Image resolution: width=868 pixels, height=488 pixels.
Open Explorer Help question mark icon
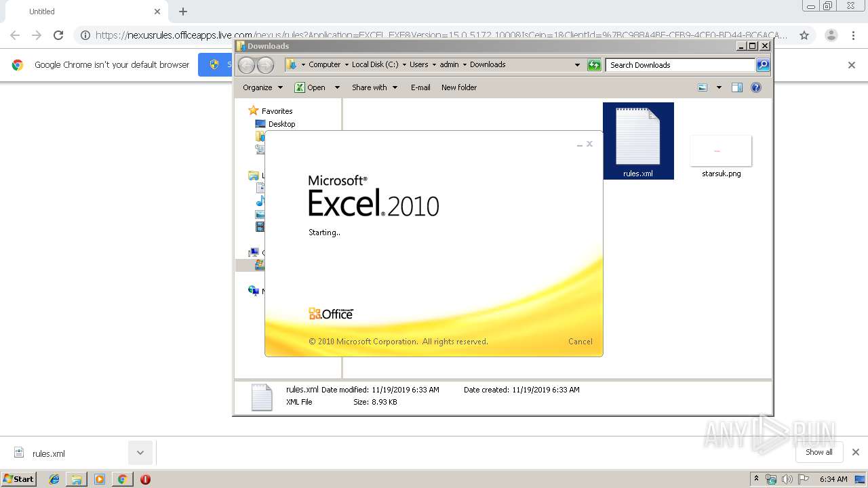756,87
